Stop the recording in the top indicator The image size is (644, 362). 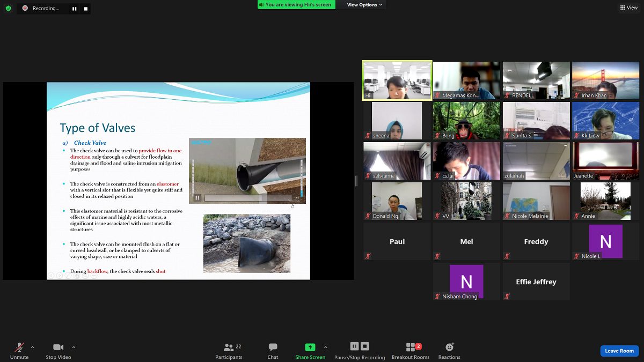pos(85,9)
